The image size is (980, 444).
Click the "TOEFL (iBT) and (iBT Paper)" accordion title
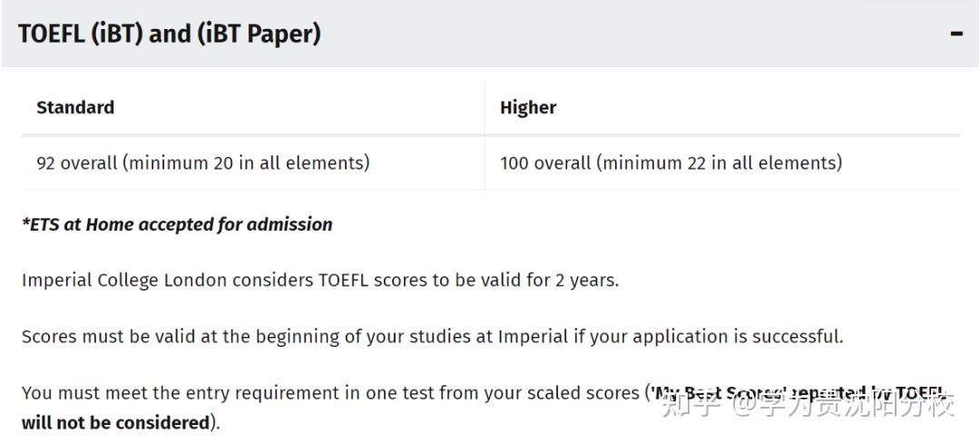[170, 35]
